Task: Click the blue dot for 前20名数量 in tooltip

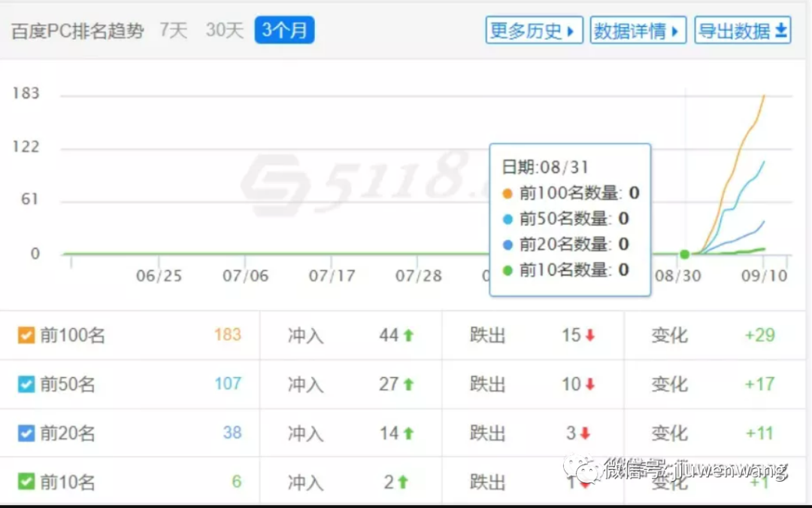Action: tap(507, 244)
